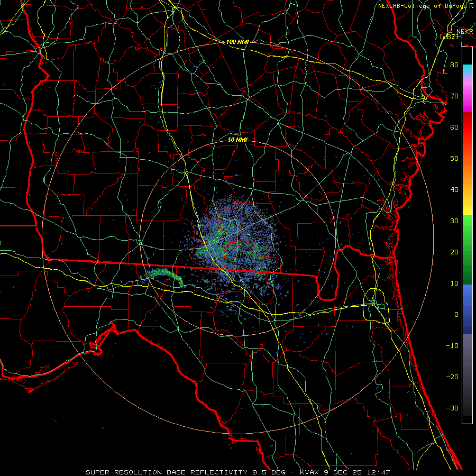The height and width of the screenshot is (476, 476).
Task: Select the -30 value on the dBZ scale
Action: click(x=452, y=408)
